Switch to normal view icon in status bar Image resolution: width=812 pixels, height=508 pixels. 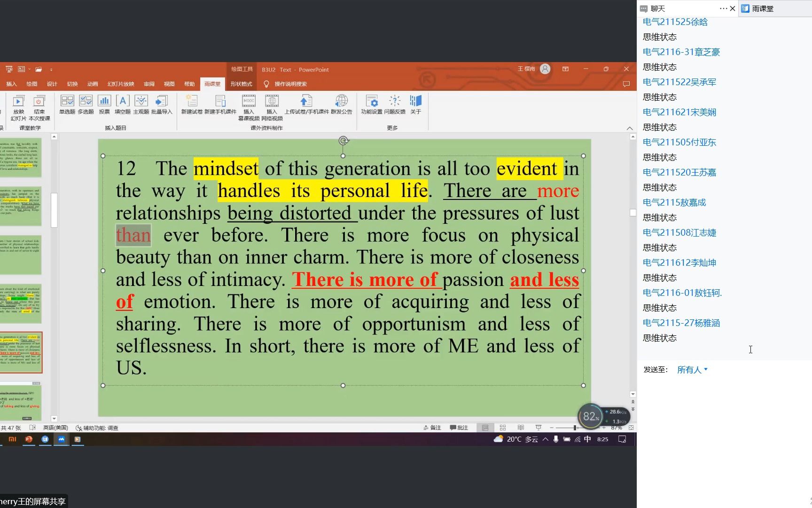485,428
